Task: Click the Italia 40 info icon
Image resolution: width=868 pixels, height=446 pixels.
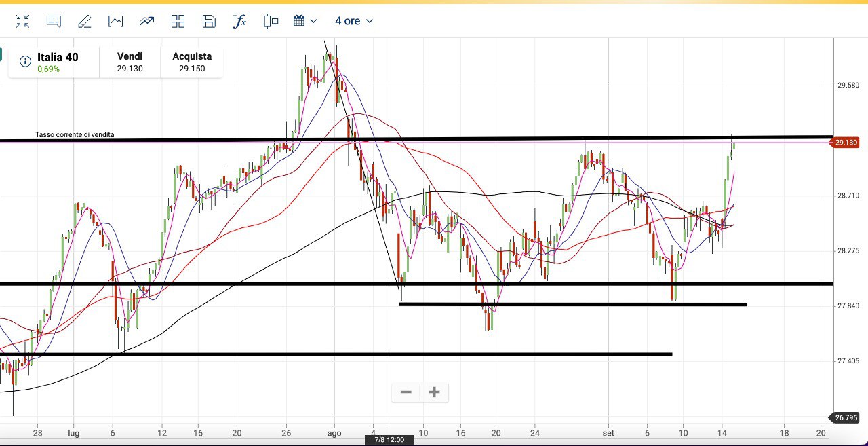Action: pyautogui.click(x=25, y=62)
